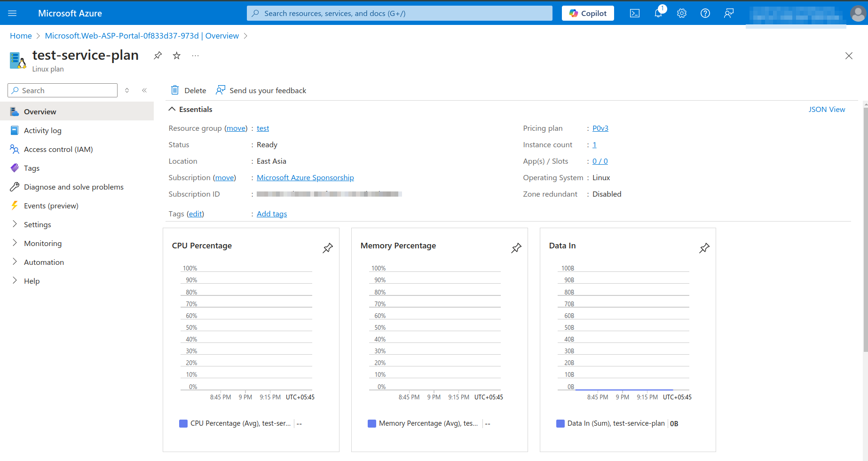Open the JSON View link
Screen dimensions: 868x461
(827, 109)
